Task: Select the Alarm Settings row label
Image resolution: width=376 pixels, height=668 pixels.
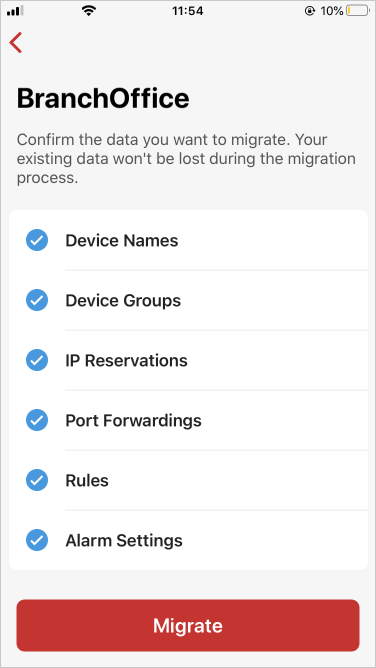Action: pyautogui.click(x=124, y=541)
